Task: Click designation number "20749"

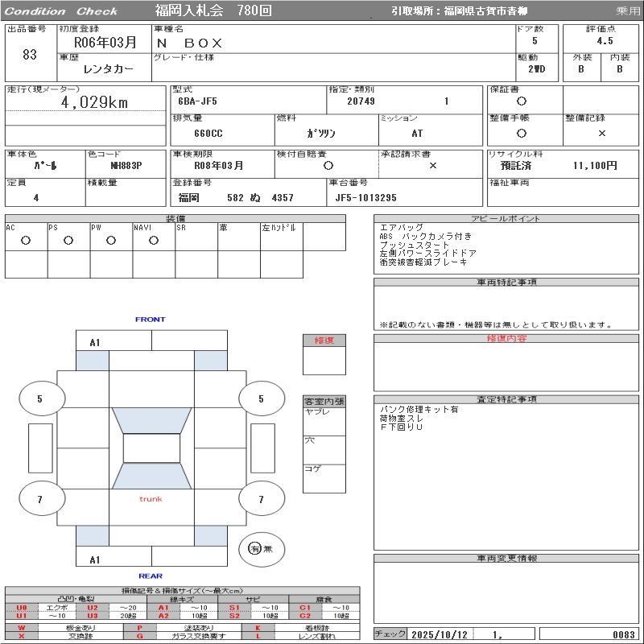Action: click(x=361, y=101)
